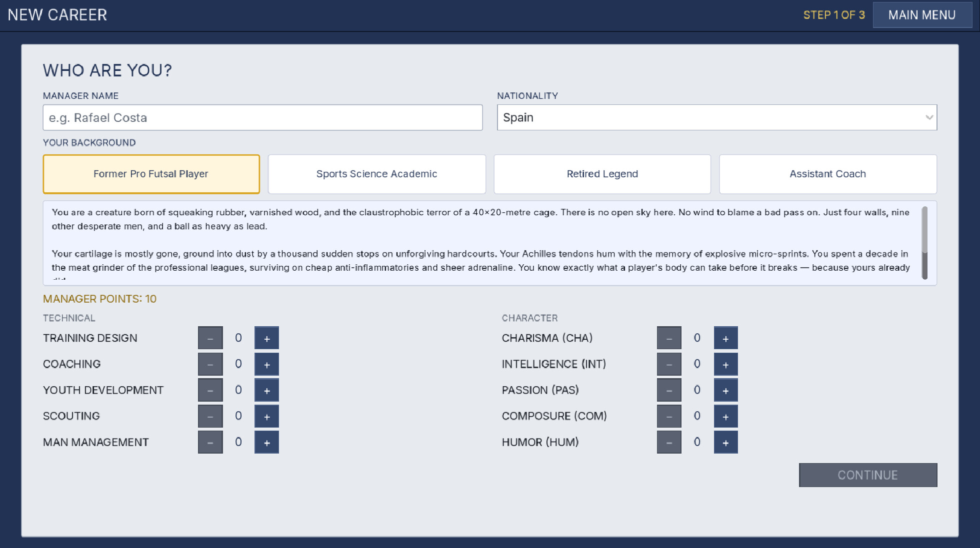Add a point to Intelligence (INT)
This screenshot has height=548, width=980.
pyautogui.click(x=725, y=364)
